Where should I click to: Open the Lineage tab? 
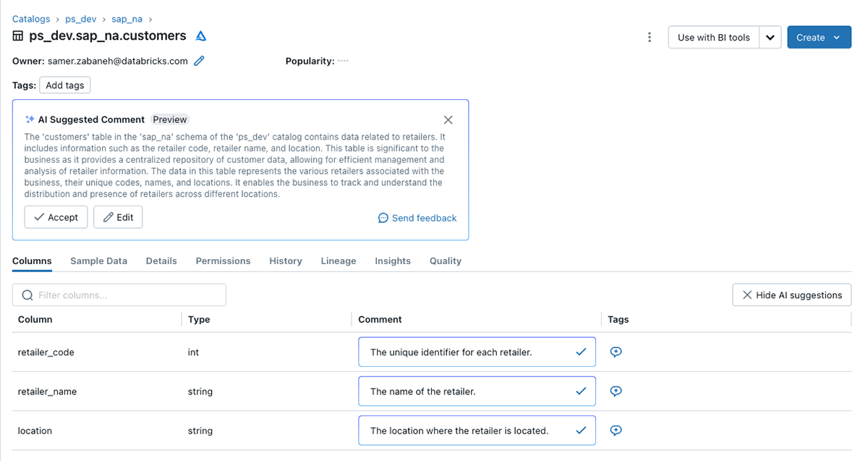(x=339, y=261)
